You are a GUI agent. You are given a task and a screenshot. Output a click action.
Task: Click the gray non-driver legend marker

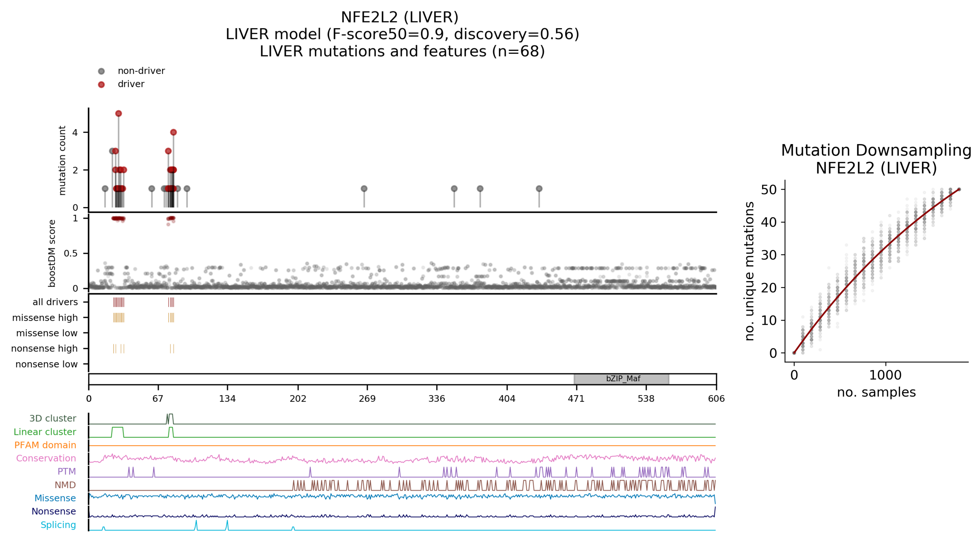point(101,71)
